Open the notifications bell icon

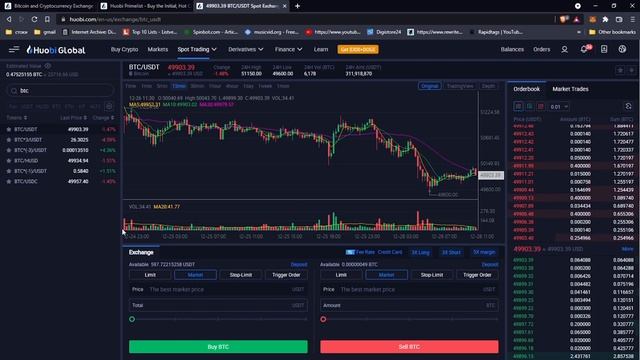pos(584,49)
